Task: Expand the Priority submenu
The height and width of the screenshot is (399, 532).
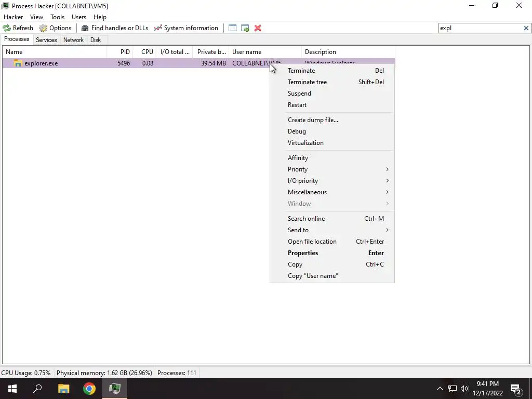Action: (332, 169)
